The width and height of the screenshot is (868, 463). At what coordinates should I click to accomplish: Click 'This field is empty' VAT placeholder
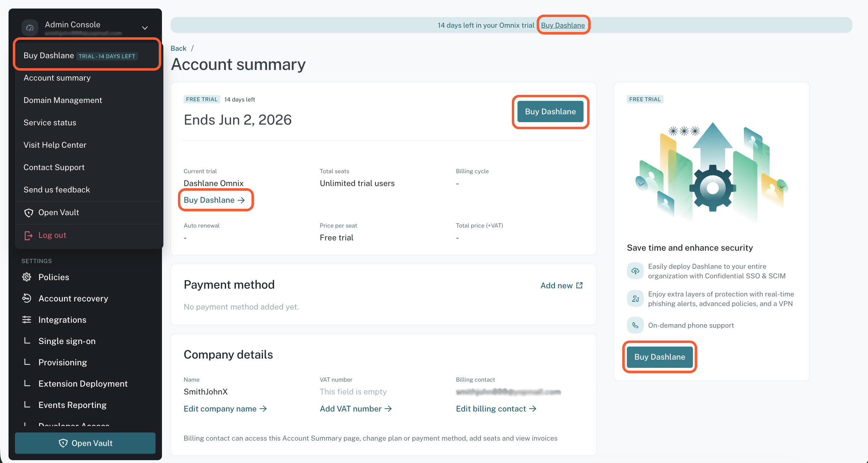[353, 392]
